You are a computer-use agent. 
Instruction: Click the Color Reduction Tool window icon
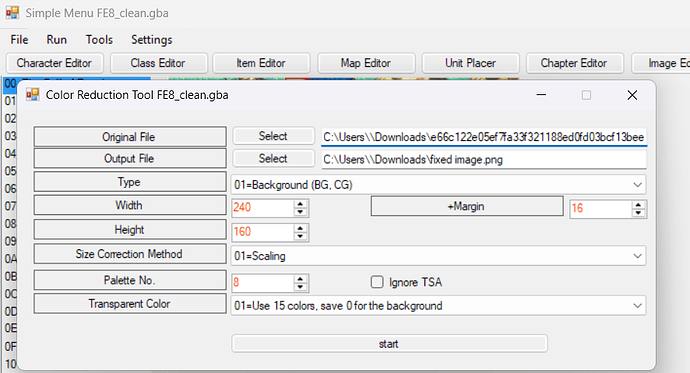pos(33,95)
